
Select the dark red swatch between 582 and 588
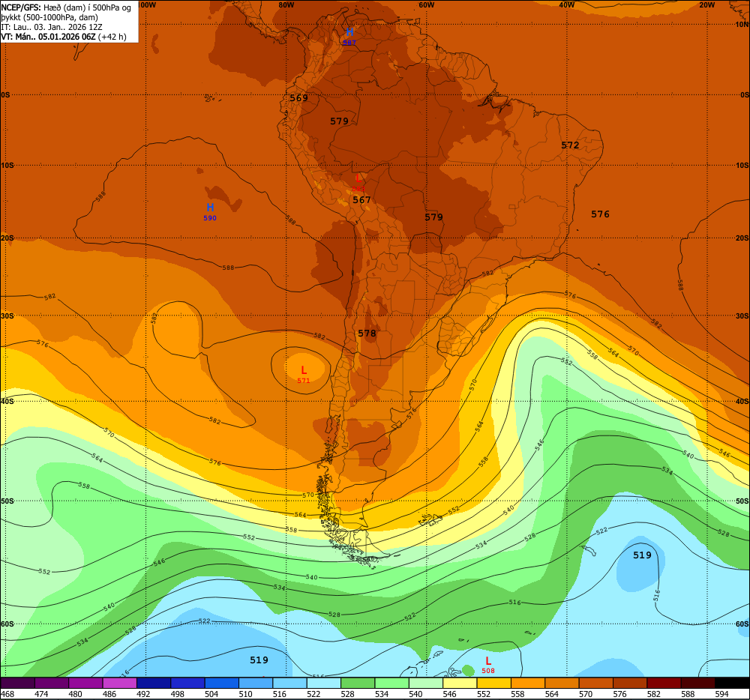click(x=664, y=683)
